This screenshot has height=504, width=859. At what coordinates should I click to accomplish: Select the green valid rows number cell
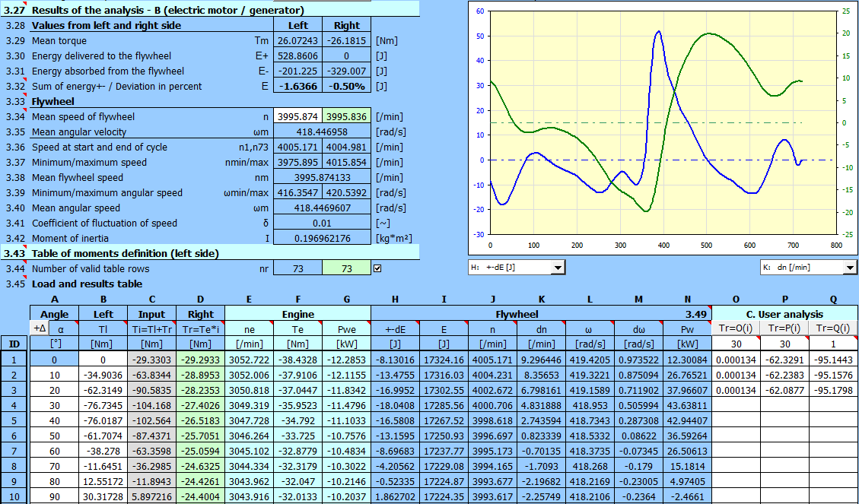point(347,268)
